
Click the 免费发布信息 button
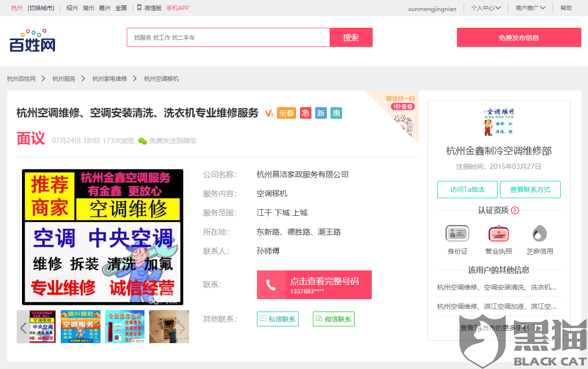click(518, 37)
